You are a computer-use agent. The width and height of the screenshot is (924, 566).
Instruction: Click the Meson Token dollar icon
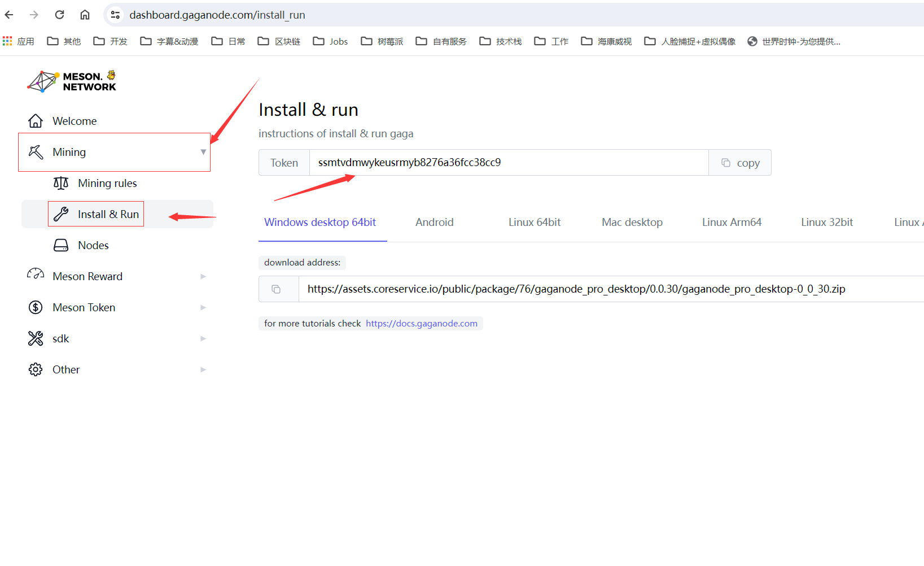[x=36, y=307]
